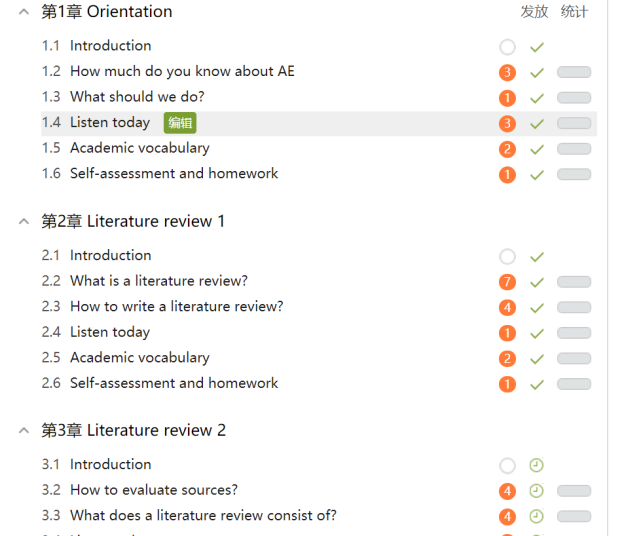Collapse the 第1章 Orientation chapter
This screenshot has width=624, height=536.
coord(24,12)
